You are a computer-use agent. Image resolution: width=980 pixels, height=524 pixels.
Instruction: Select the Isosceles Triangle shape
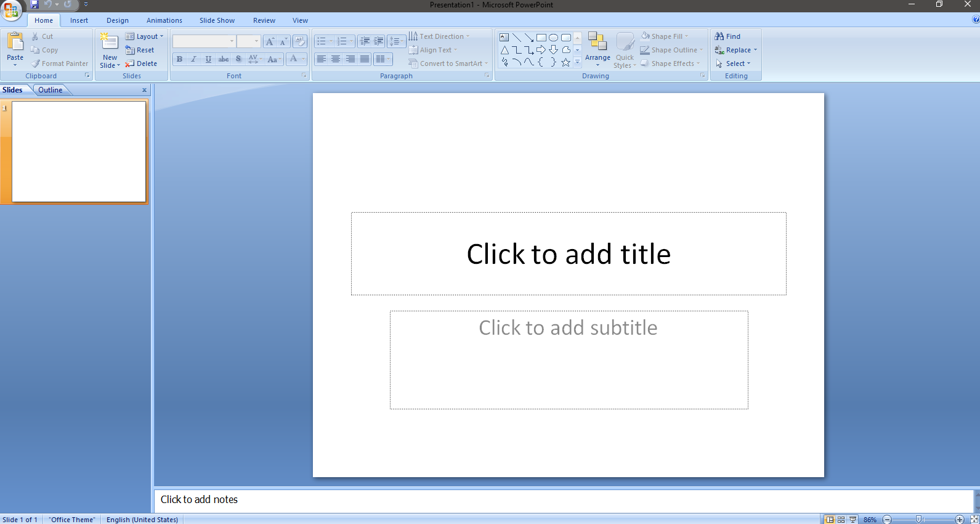click(x=504, y=50)
